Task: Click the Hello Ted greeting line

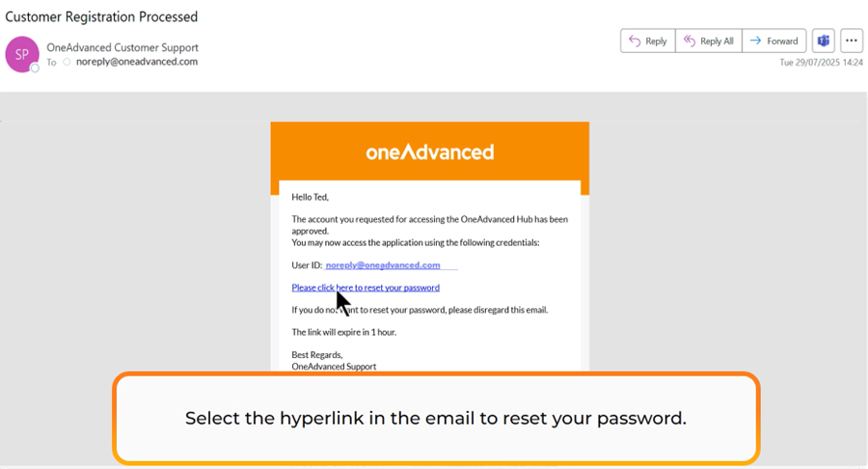Action: [x=311, y=197]
